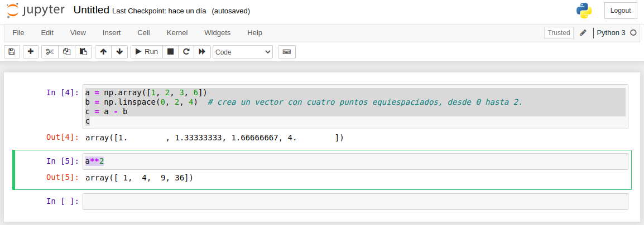Image resolution: width=644 pixels, height=225 pixels.
Task: Expand the Widgets menu
Action: 217,33
